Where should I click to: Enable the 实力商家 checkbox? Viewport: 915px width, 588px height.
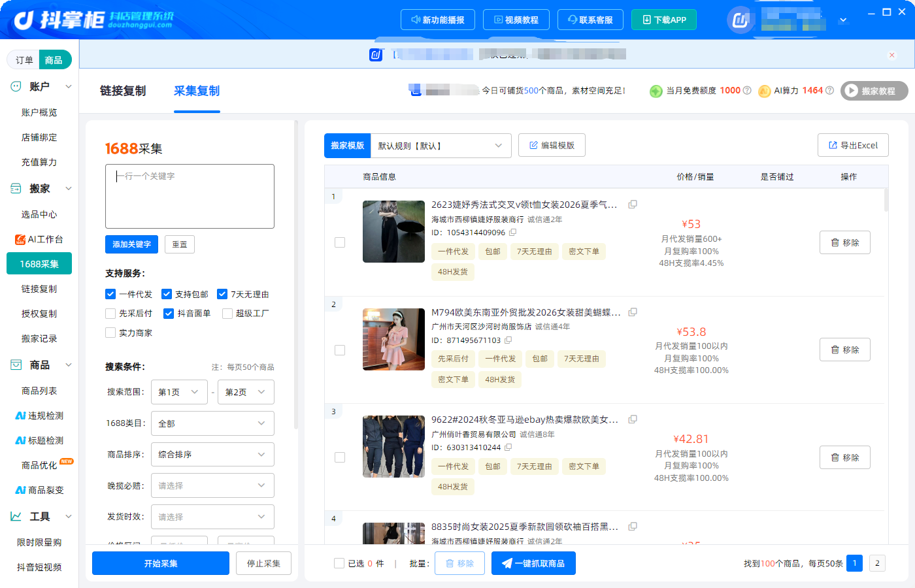tap(110, 333)
